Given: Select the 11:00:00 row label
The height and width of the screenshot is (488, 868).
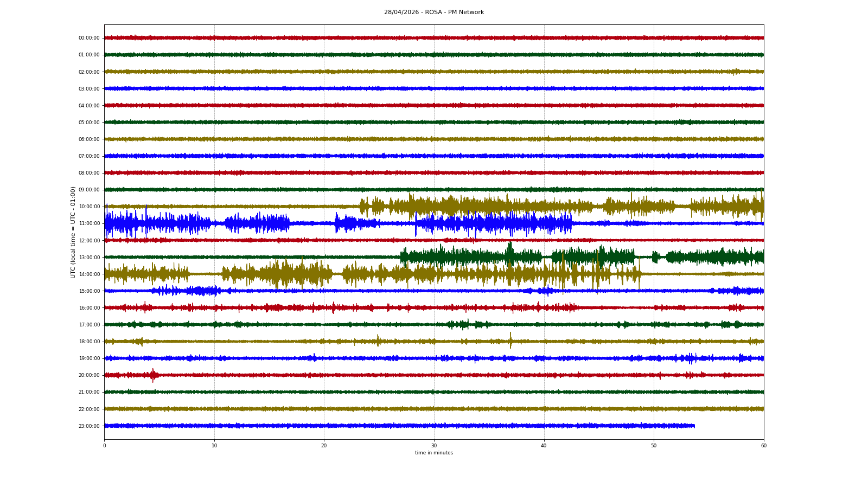Looking at the screenshot, I should point(89,223).
